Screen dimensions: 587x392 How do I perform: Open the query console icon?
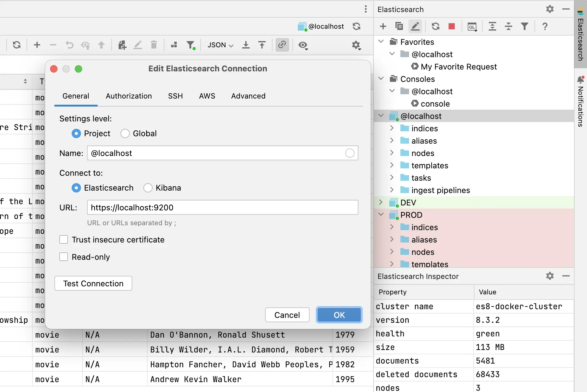coord(472,27)
